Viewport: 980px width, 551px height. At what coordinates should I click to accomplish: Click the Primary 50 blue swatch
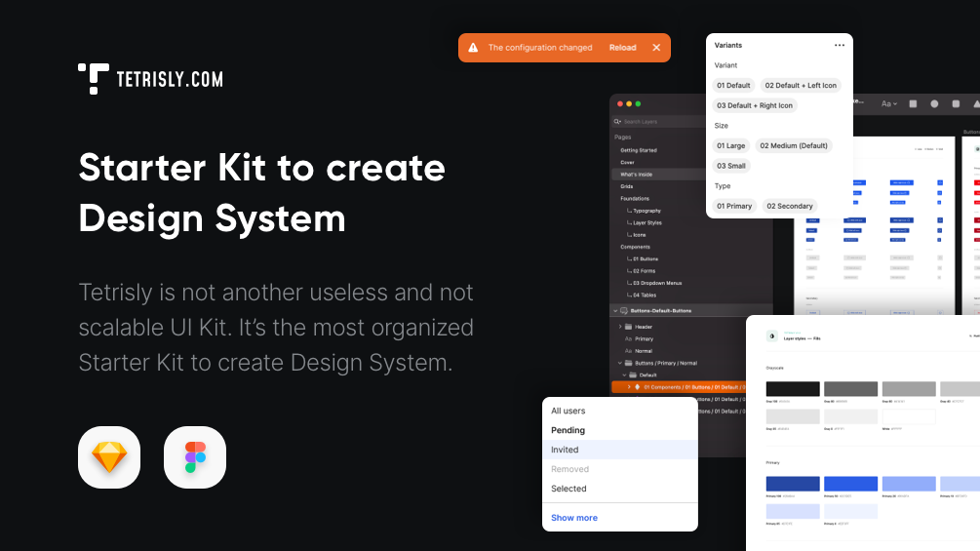[x=850, y=484]
